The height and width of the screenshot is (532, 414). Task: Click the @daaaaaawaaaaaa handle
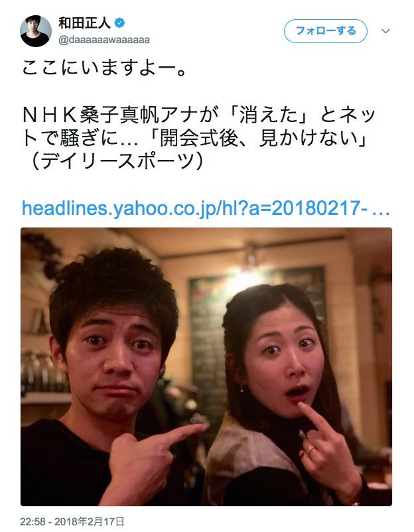104,40
